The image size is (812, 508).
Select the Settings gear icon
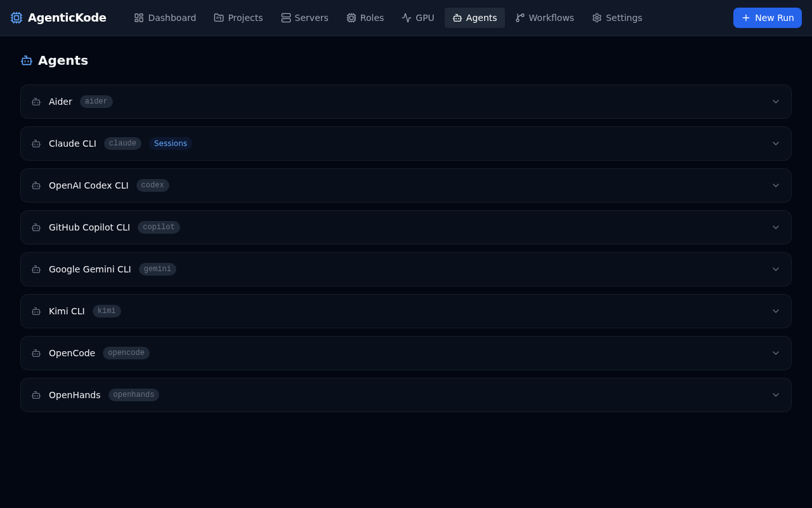[597, 18]
